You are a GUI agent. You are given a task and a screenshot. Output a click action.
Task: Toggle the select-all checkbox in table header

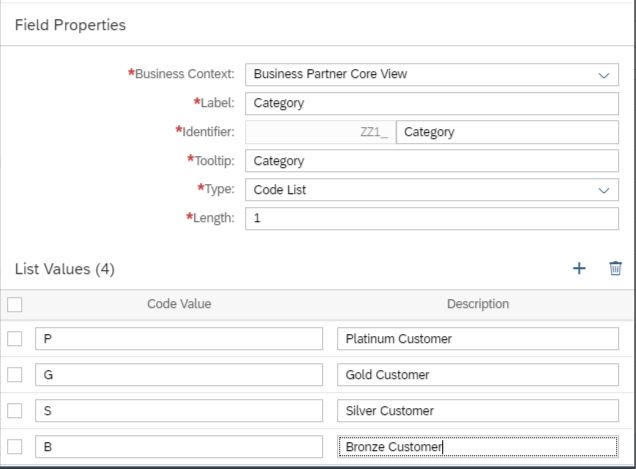tap(15, 304)
